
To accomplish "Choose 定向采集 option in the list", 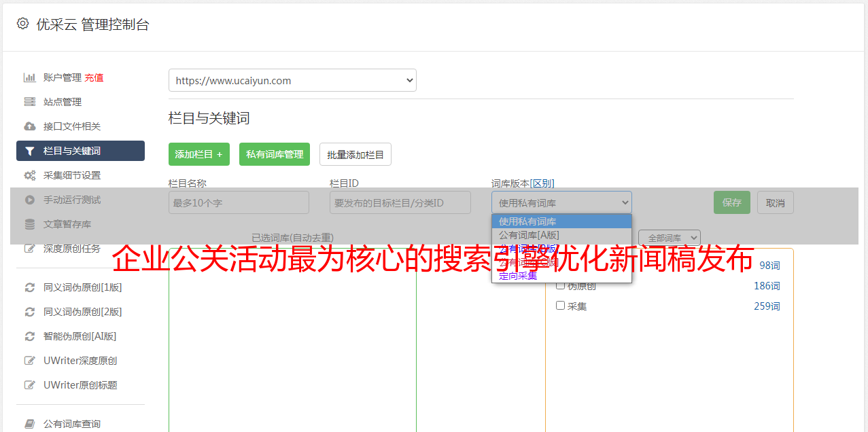I will click(561, 276).
